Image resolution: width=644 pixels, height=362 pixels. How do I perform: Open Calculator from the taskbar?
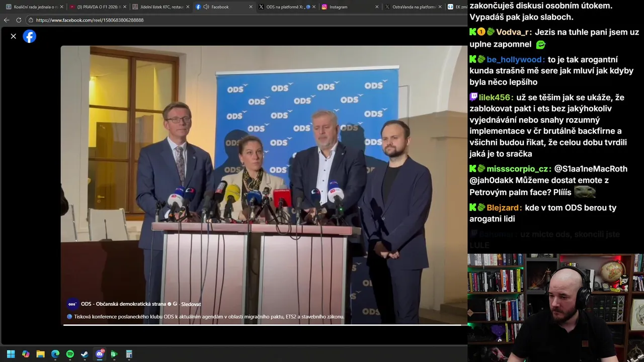pos(129,354)
